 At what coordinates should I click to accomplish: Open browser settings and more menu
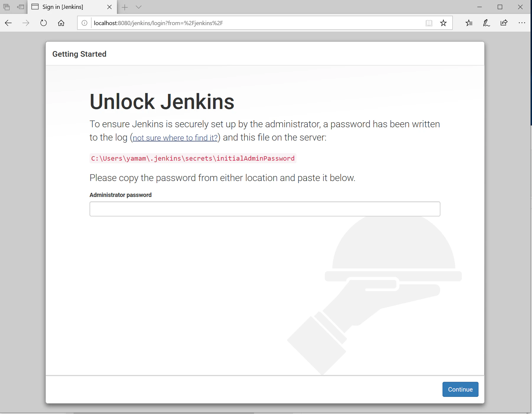point(522,23)
